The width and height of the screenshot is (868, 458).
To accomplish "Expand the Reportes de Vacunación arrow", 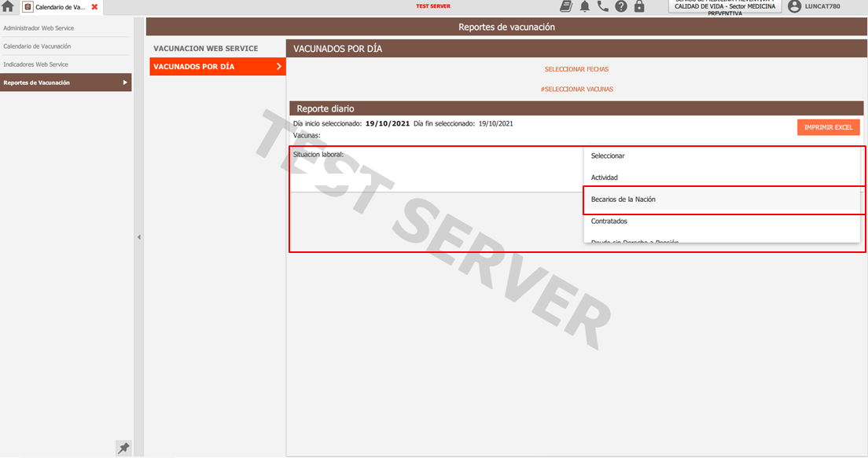I will coord(124,82).
